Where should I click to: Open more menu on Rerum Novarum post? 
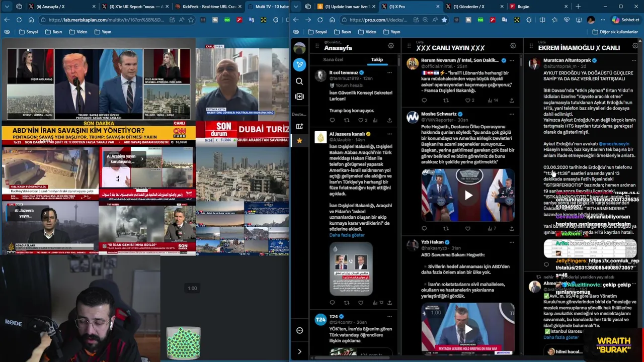[x=512, y=60]
